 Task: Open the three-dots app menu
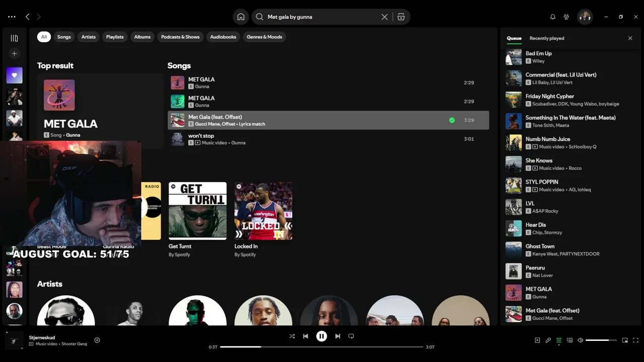click(12, 17)
